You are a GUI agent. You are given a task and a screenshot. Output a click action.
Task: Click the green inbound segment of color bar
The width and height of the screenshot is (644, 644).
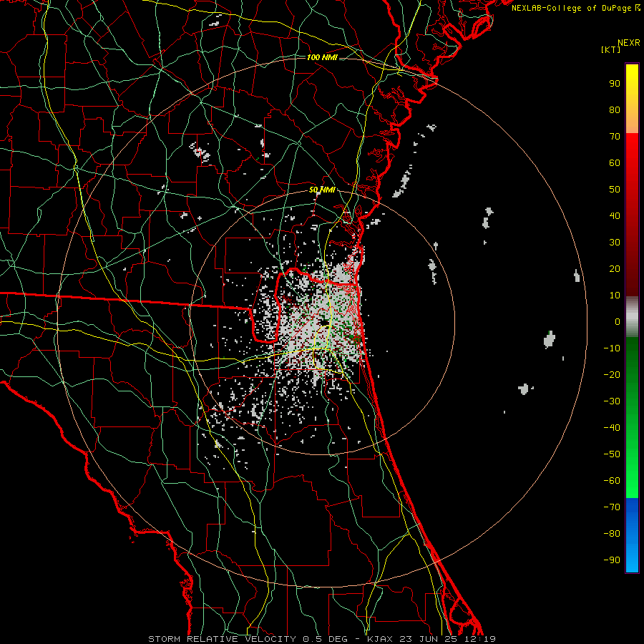pos(632,418)
